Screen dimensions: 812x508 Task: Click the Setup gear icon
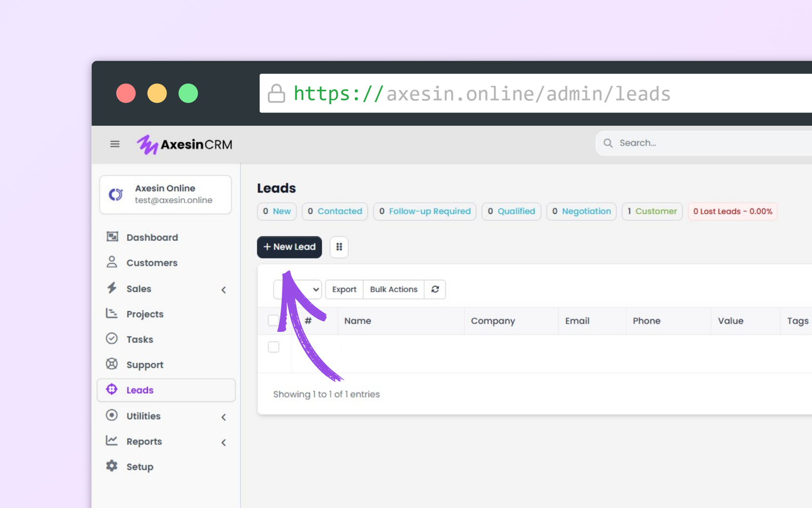click(112, 466)
